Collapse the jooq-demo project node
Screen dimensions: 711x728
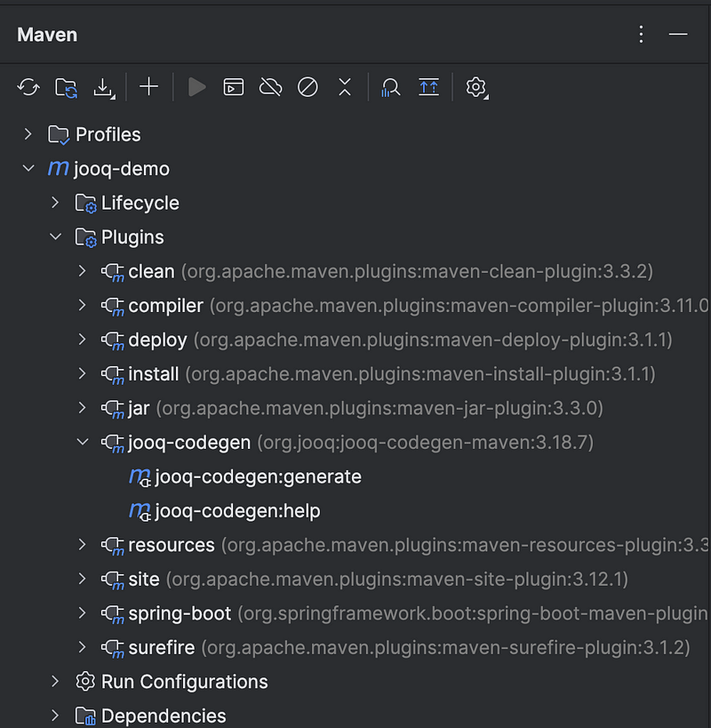tap(28, 169)
